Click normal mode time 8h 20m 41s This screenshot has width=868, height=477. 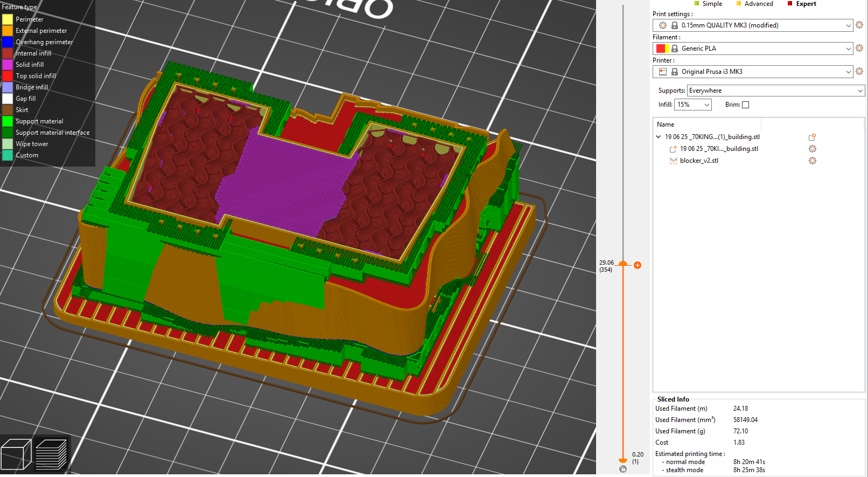[749, 462]
